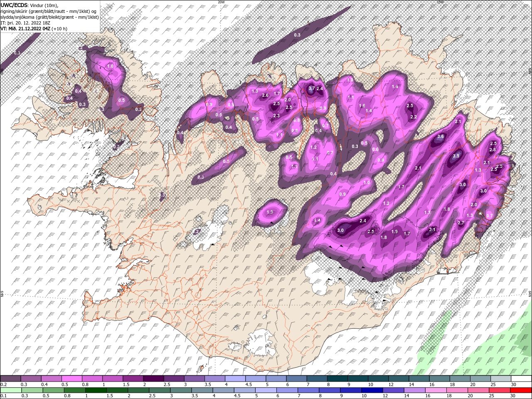Click the UWC/ECDS title text
Viewport: 532px width, 399px height.
[14, 5]
